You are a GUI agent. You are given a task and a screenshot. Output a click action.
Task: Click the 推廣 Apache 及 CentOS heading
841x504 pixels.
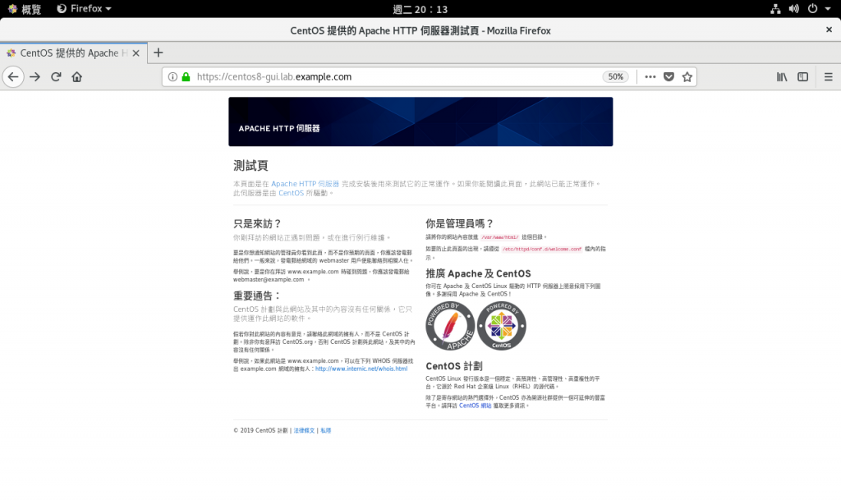(479, 273)
